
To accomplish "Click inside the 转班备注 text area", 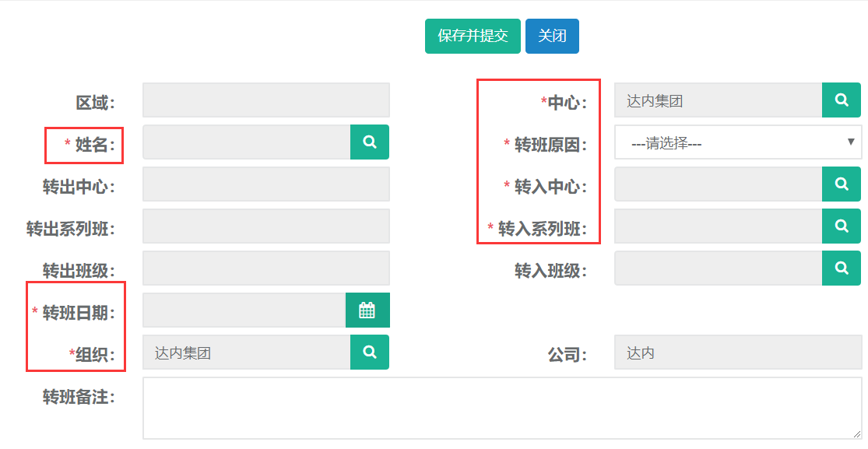I will pos(498,408).
